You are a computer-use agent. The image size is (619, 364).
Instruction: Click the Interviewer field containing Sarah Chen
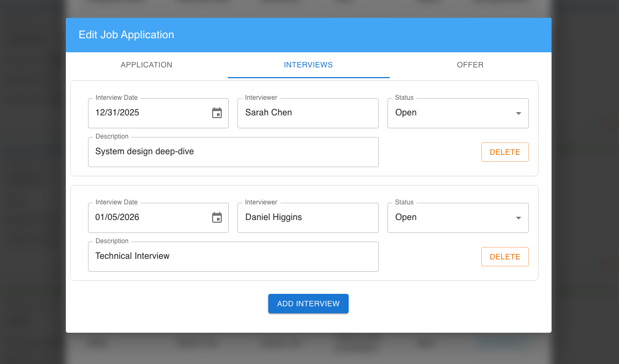[x=308, y=113]
